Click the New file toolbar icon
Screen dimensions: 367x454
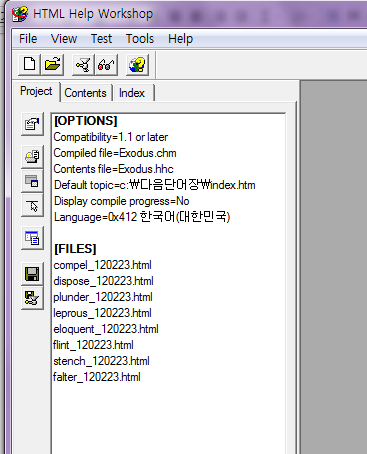(29, 64)
